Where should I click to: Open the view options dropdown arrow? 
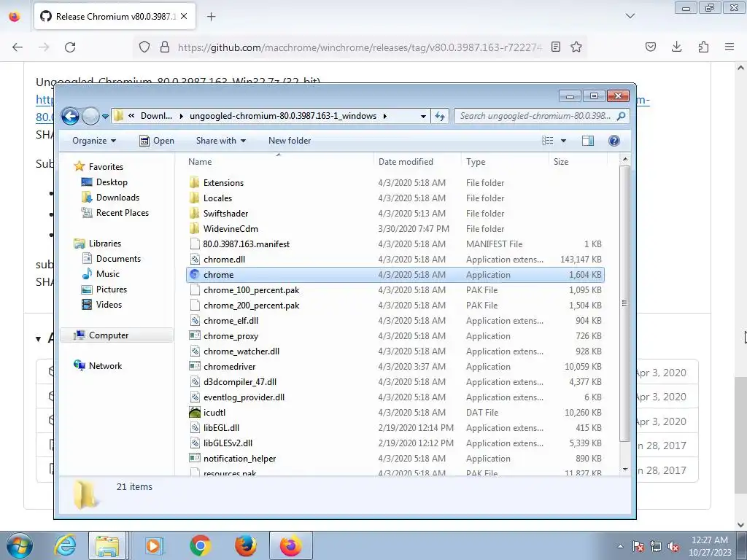coord(563,141)
